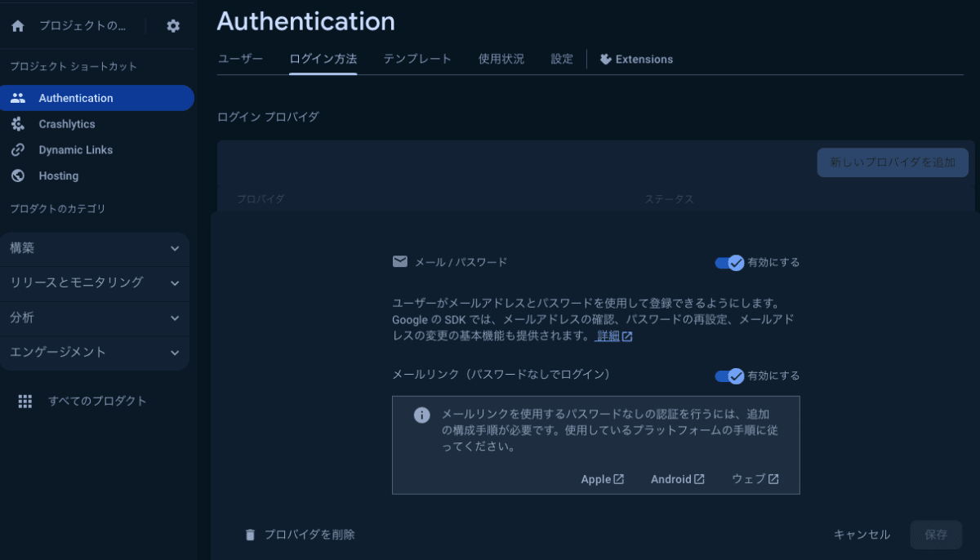
Task: Switch to the ユーザー tab
Action: [240, 59]
